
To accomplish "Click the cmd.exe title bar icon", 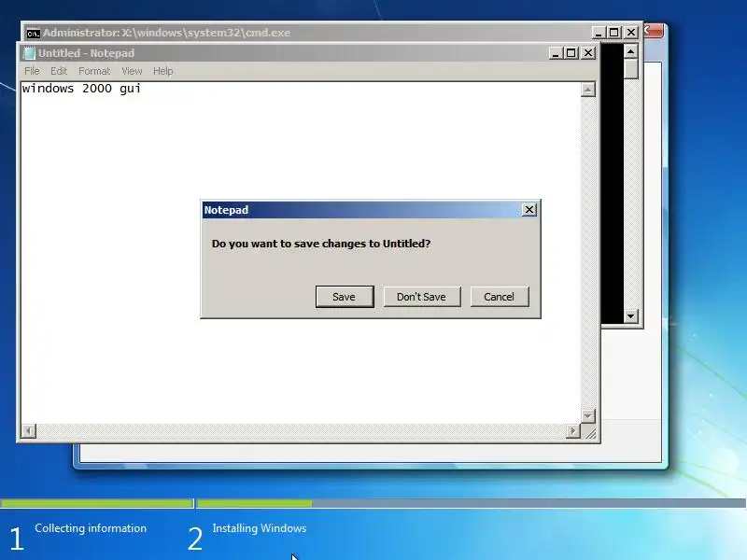I will [34, 34].
